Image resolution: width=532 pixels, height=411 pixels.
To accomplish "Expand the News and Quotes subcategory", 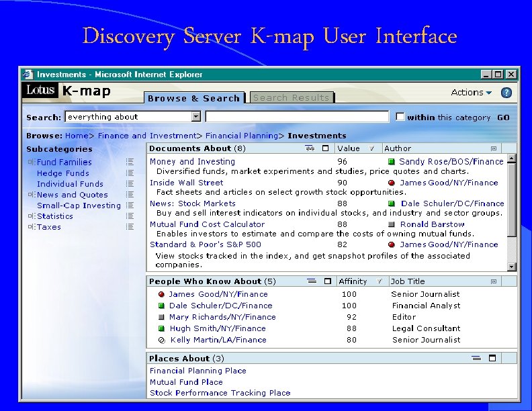I will (32, 195).
